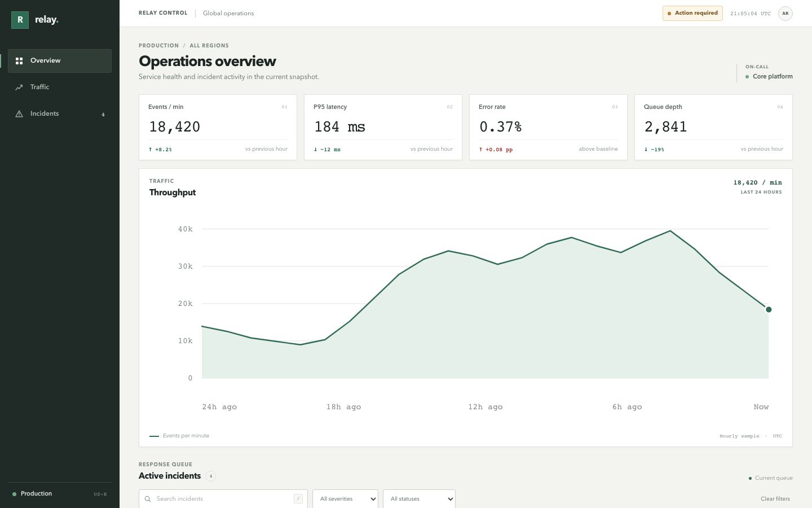Click the 18,420 / min chart value
The image size is (812, 508).
[757, 183]
